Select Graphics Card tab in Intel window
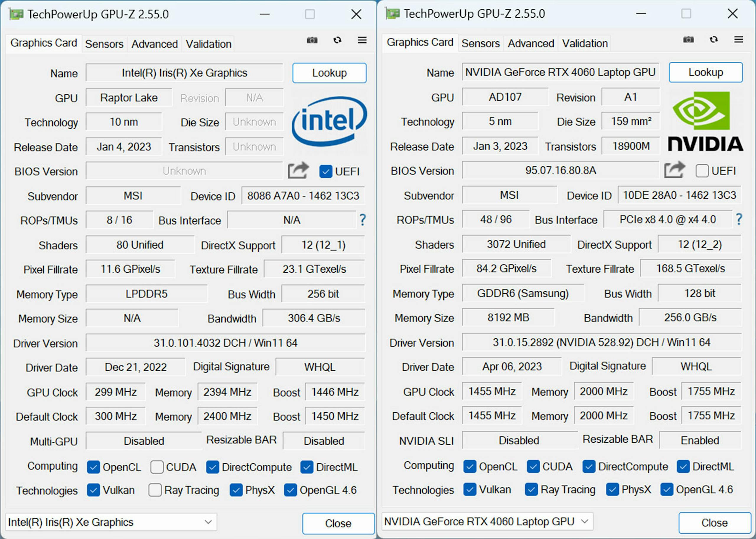This screenshot has height=539, width=756. [44, 43]
